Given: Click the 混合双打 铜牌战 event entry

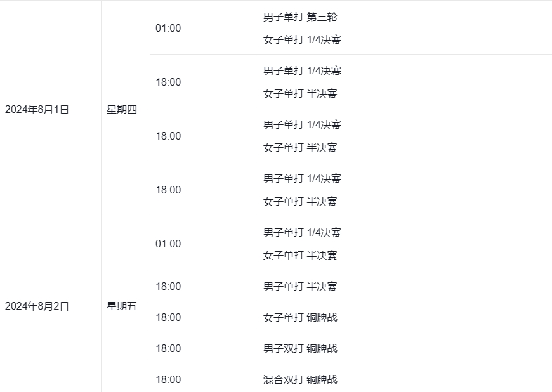Looking at the screenshot, I should [x=300, y=379].
